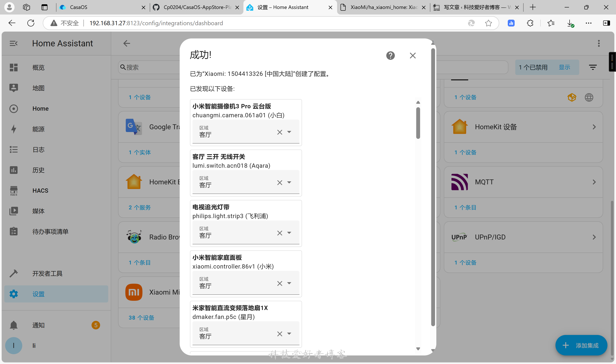Viewport: 616px width, 364px height.
Task: Click the 设置 gear icon
Action: (14, 294)
